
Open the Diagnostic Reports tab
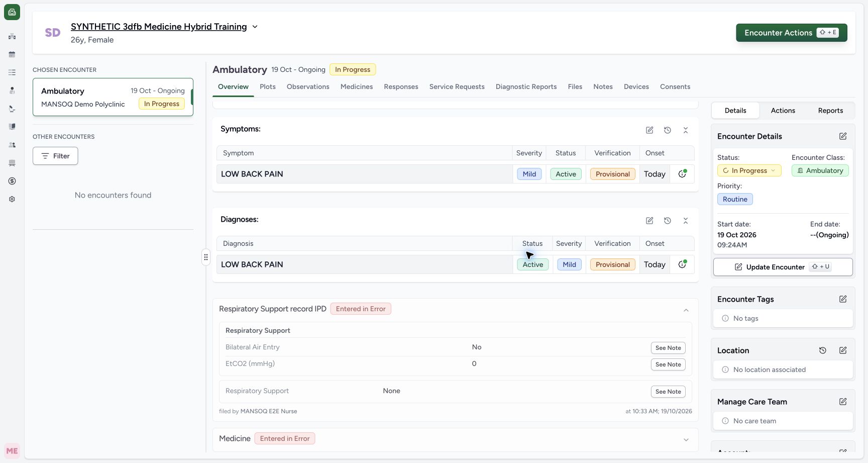526,86
